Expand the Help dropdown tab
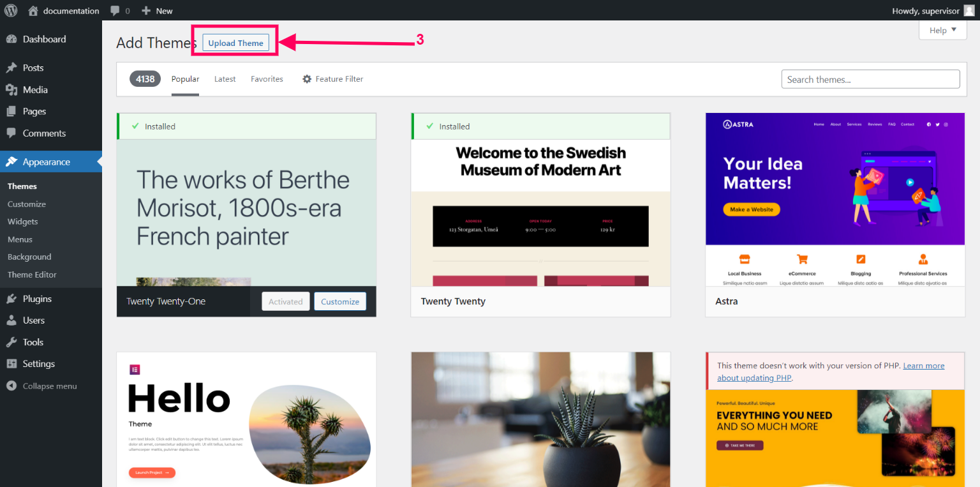 [943, 30]
